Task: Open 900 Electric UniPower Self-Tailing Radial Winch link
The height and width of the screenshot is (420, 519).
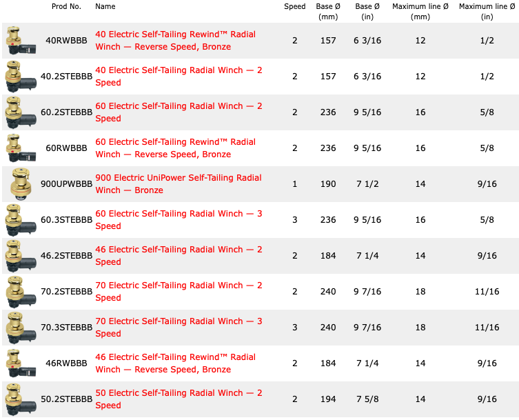Action: [179, 184]
